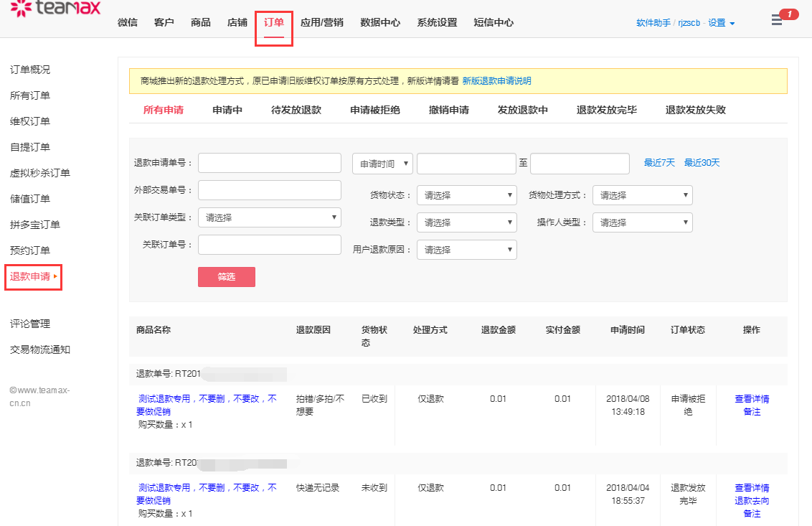812x526 pixels.
Task: Click 查看详情 for the 申请被拒绝 order
Action: coord(751,399)
